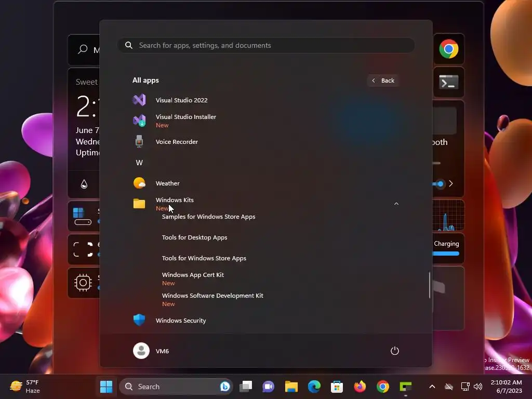Open Microsoft Store from the taskbar
Screen dimensions: 532x399
(x=337, y=387)
